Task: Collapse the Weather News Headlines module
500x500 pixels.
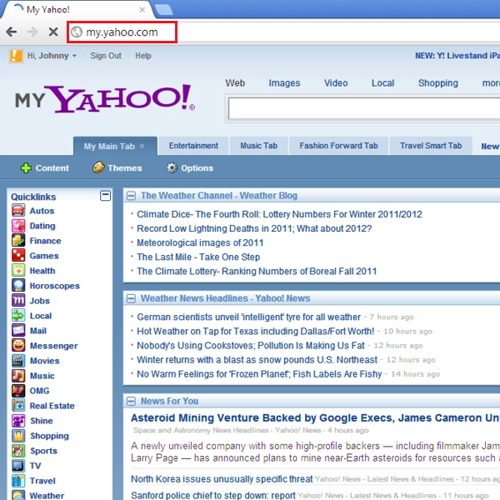Action: click(131, 298)
